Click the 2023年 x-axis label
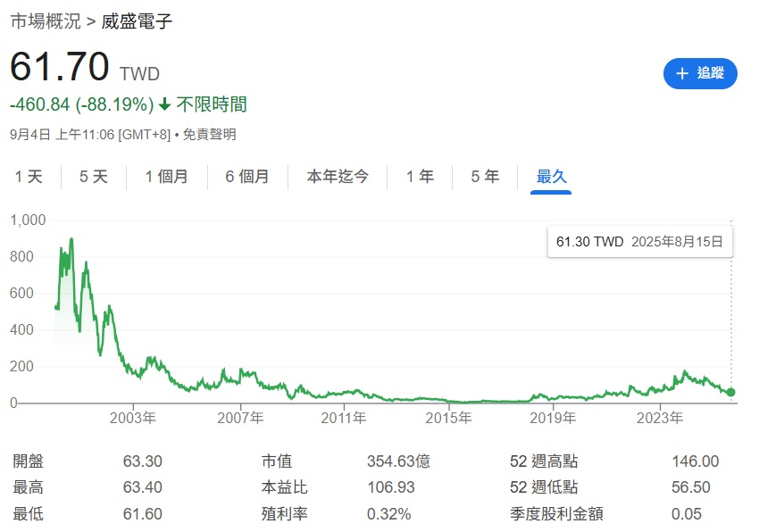759x532 pixels. click(660, 418)
